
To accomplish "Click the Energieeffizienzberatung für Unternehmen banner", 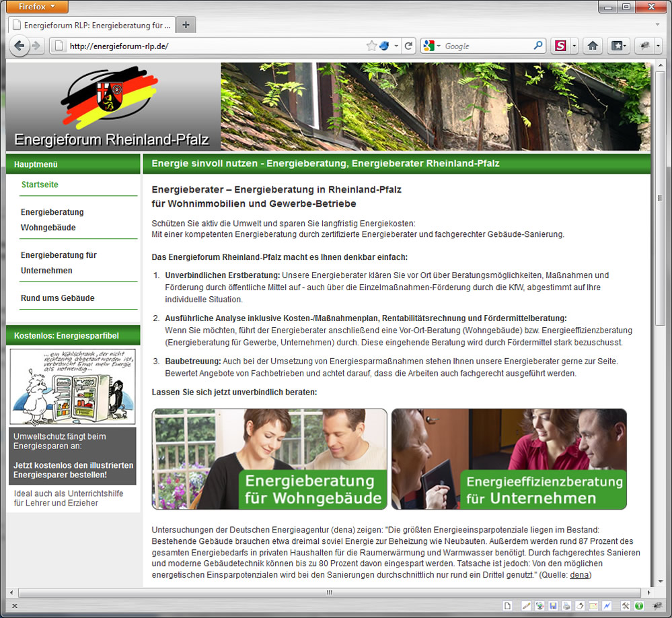I will pos(509,459).
